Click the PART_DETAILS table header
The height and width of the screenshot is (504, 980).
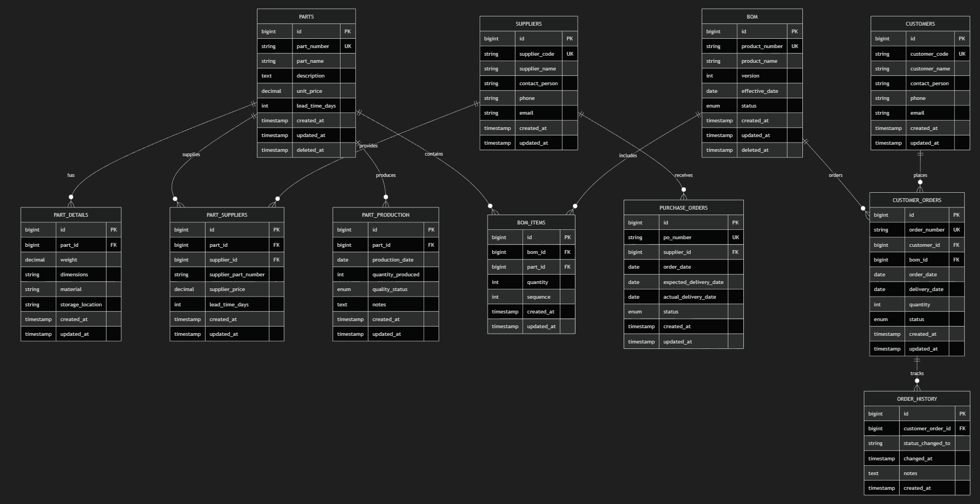(x=71, y=215)
